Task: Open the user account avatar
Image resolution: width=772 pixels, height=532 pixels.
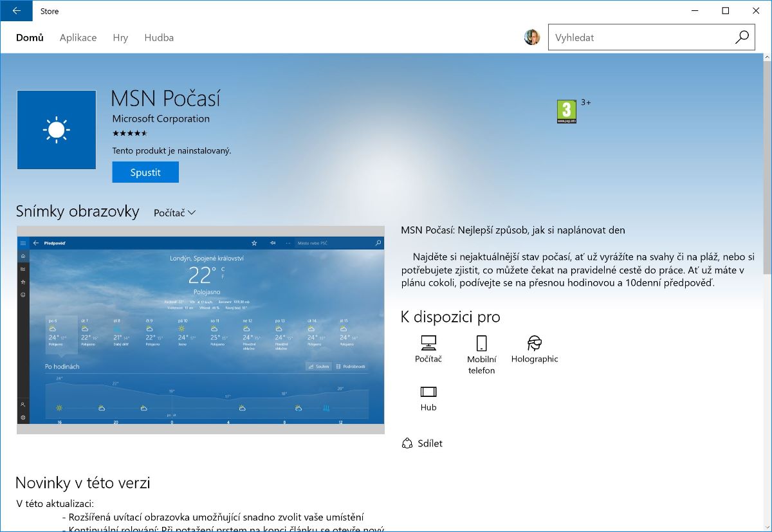Action: [x=532, y=37]
